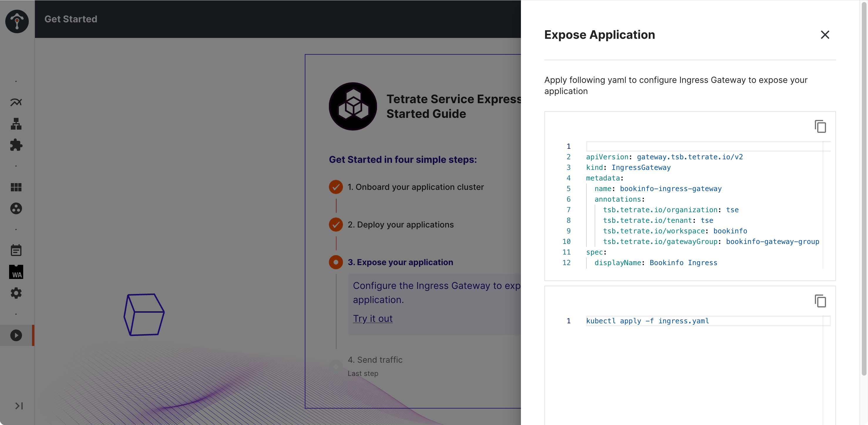The image size is (868, 425).
Task: Open the metrics trend icon in sidebar
Action: (x=16, y=102)
